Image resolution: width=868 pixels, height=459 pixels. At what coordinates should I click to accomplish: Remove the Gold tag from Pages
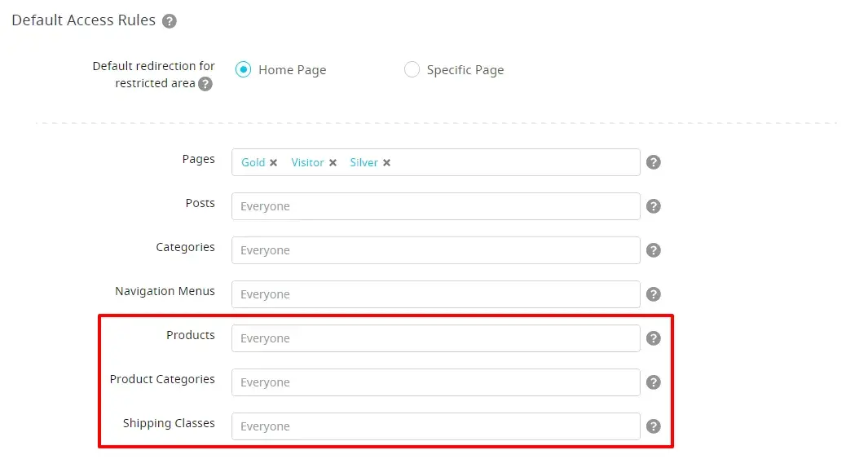click(274, 163)
